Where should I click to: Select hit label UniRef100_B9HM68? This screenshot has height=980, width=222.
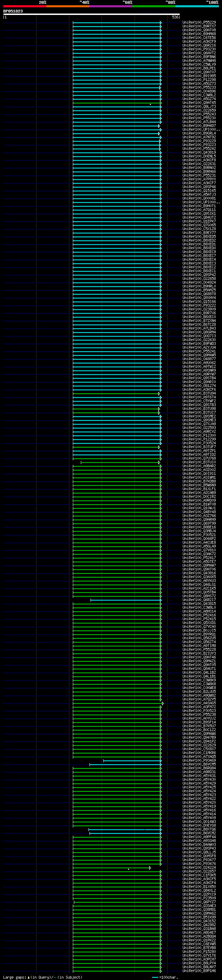(199, 34)
